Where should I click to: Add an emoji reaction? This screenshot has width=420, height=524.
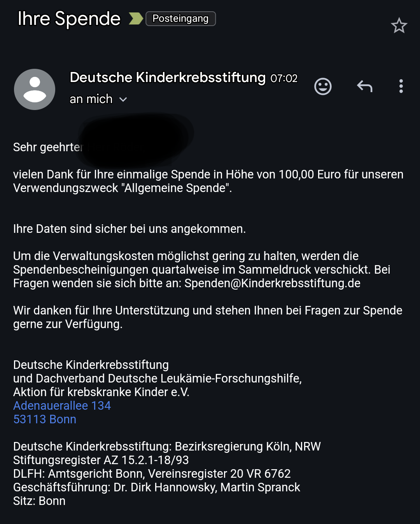323,86
